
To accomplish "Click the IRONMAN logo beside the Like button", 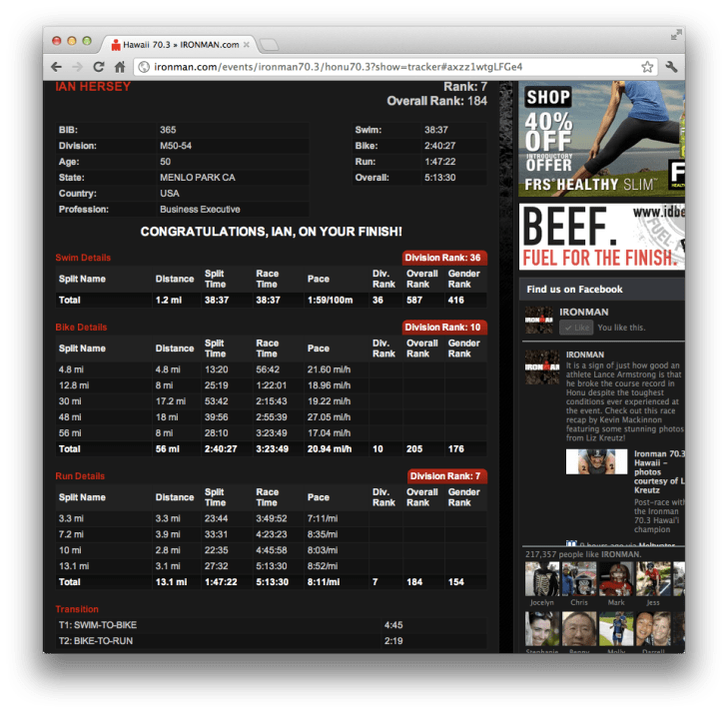I will tap(539, 320).
